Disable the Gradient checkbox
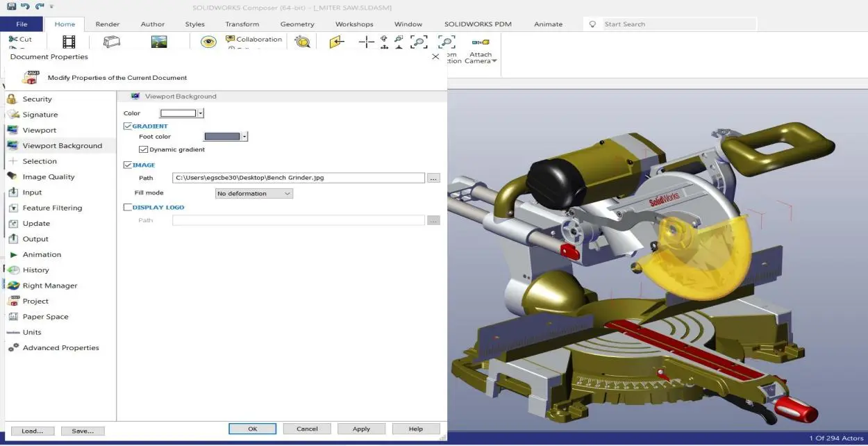The image size is (868, 446). tap(128, 126)
